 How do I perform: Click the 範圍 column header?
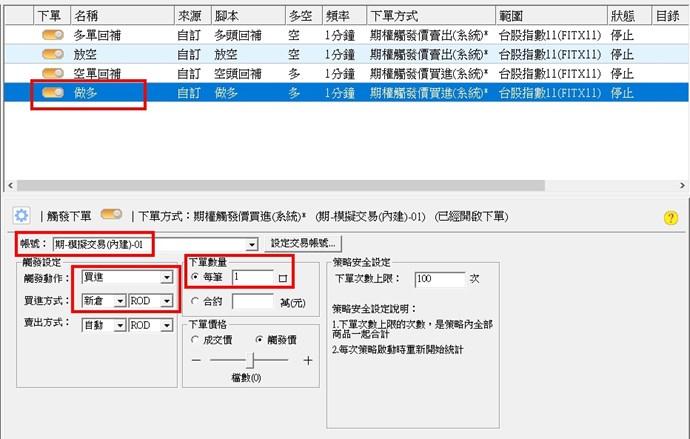[551, 16]
